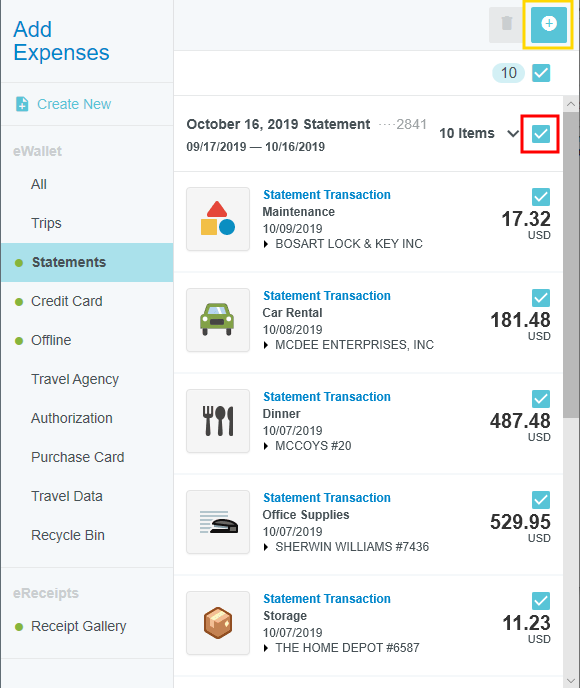Open the Office Supplies stapler icon

click(218, 522)
